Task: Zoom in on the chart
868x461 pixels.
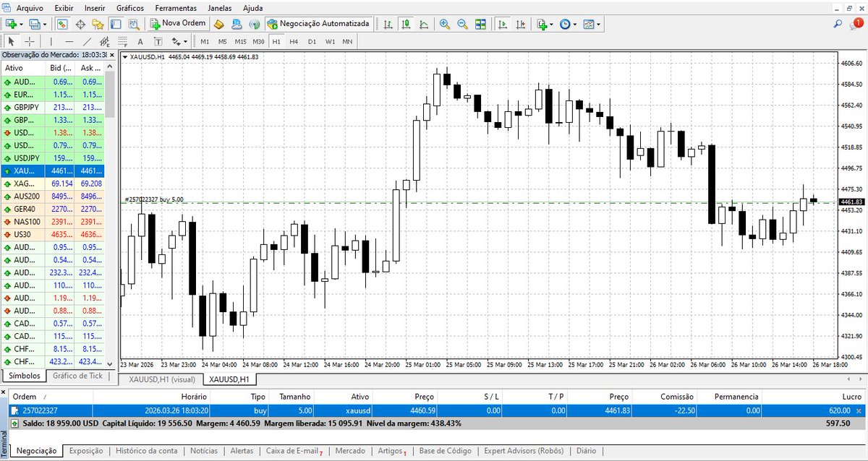Action: coord(444,24)
